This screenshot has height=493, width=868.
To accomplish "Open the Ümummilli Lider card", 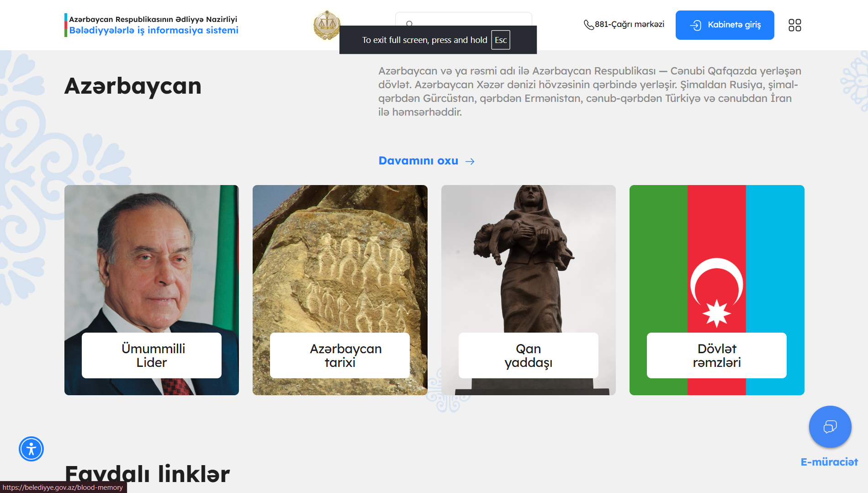I will 152,290.
